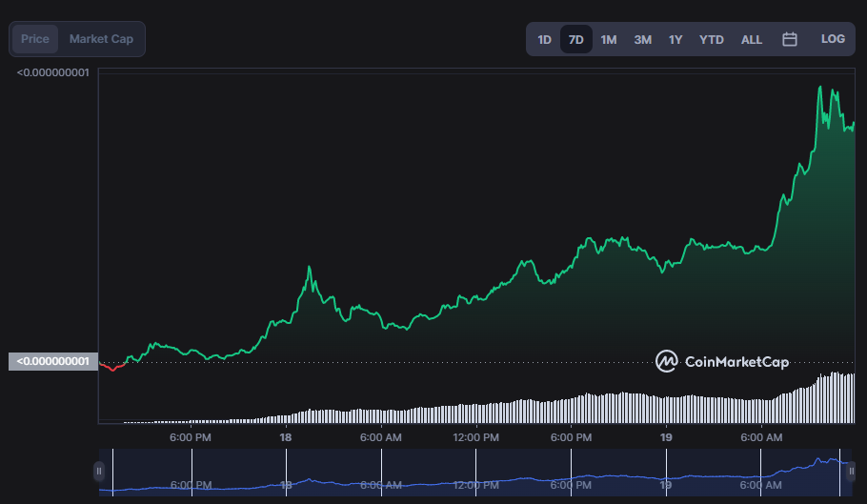Switch to the Price tab

pyautogui.click(x=35, y=39)
